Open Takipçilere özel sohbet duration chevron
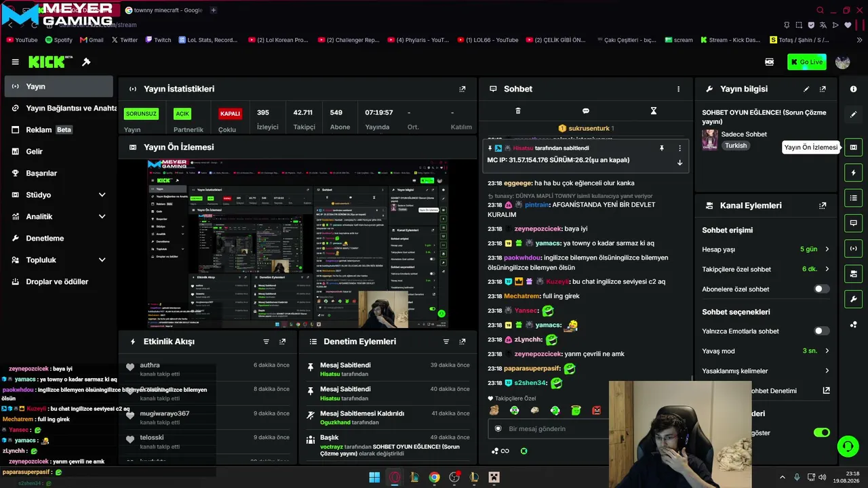Image resolution: width=868 pixels, height=488 pixels. pos(827,269)
